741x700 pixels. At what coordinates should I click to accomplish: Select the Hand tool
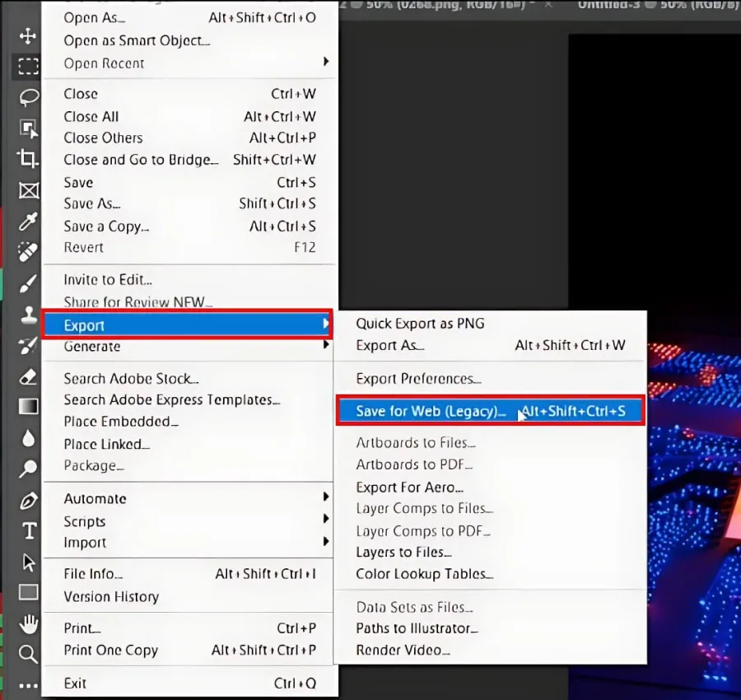tap(28, 623)
